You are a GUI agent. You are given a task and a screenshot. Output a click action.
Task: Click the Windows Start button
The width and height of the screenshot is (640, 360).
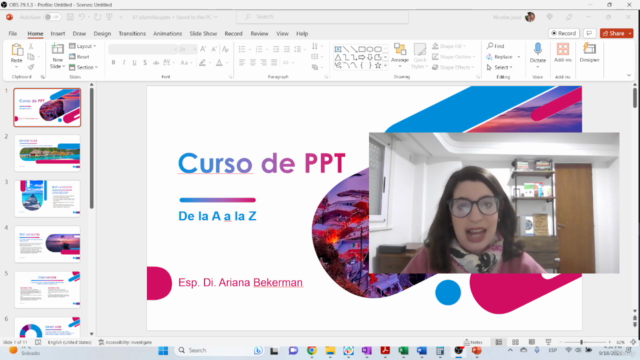pos(163,351)
